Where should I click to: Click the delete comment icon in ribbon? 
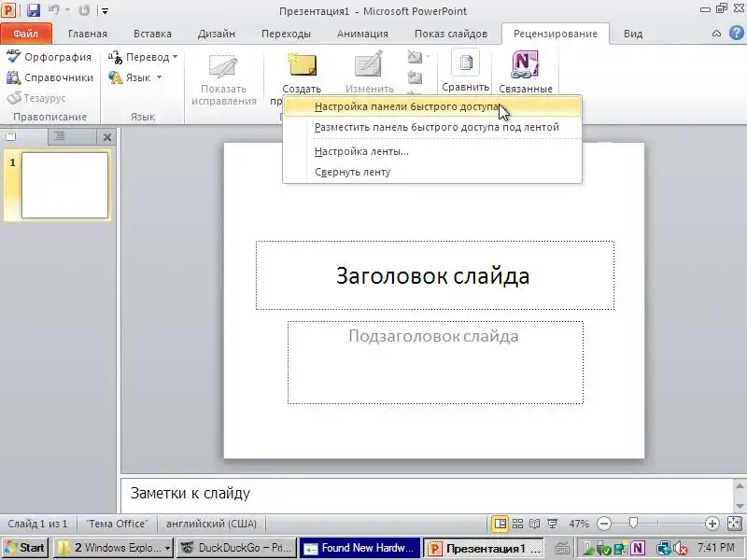pos(415,57)
